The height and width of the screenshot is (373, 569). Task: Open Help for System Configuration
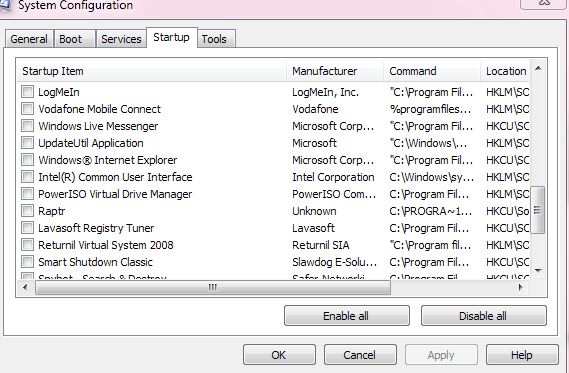click(x=522, y=354)
